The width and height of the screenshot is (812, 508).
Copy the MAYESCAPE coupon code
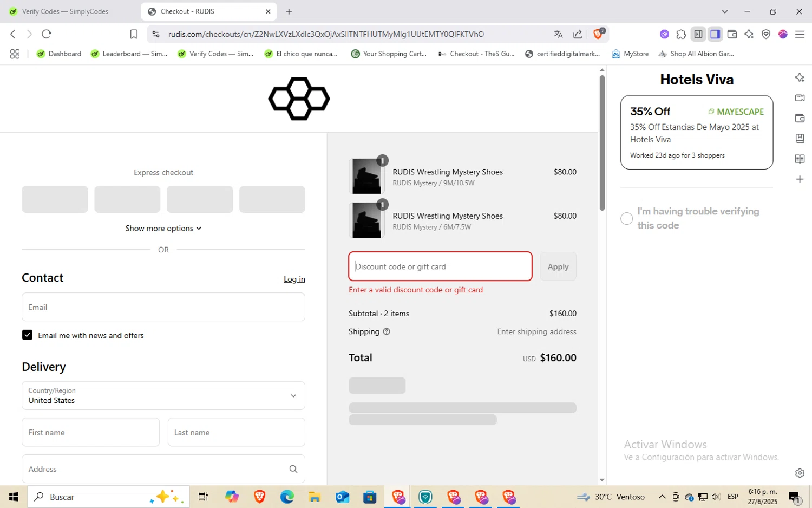coord(736,112)
